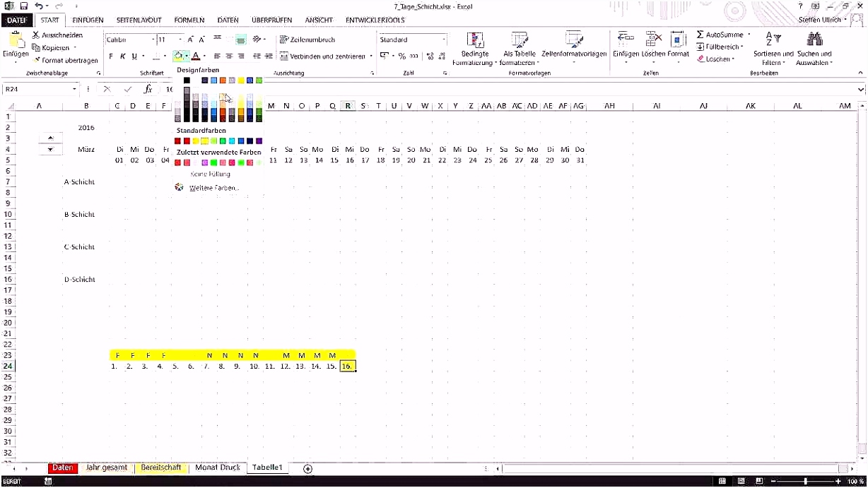Increase font size with the large A
Image resolution: width=868 pixels, height=488 pixels.
tap(190, 40)
